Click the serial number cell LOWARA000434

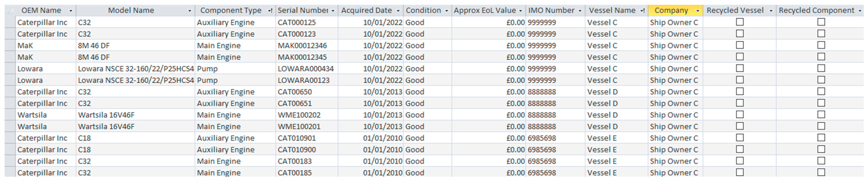[x=306, y=69]
